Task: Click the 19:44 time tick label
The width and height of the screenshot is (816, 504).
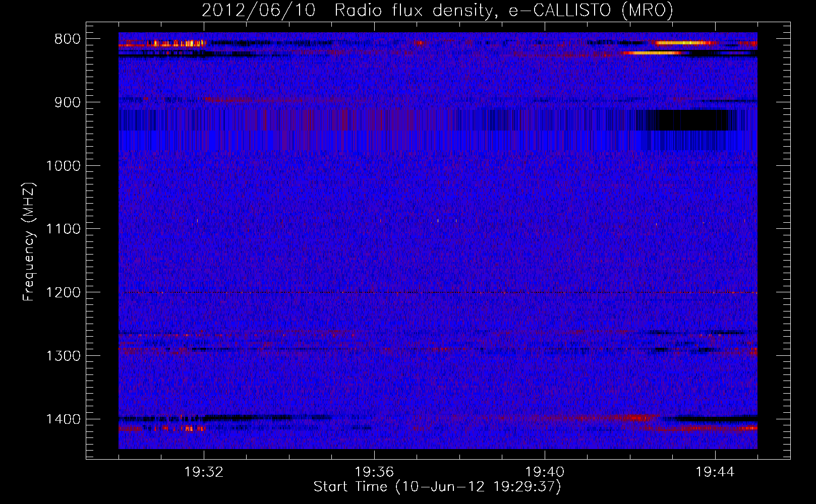Action: [715, 472]
